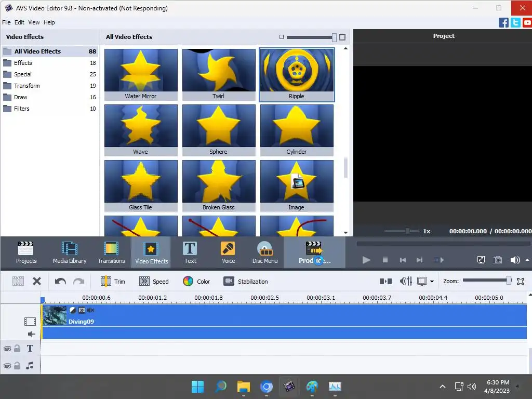Play the project preview
The width and height of the screenshot is (532, 399).
coord(366,260)
